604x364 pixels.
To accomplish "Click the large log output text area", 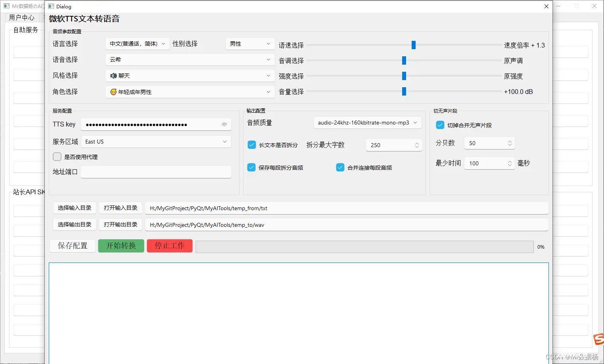I will pyautogui.click(x=299, y=313).
